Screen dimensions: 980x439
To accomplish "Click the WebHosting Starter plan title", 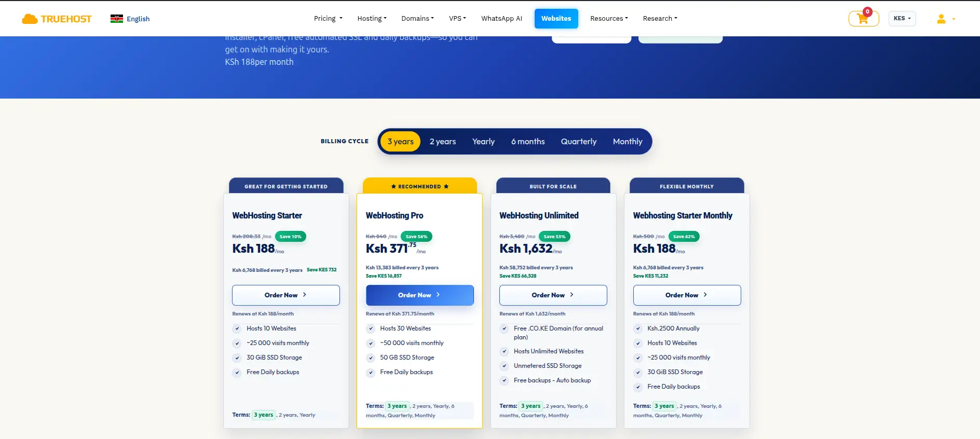I will tap(267, 215).
